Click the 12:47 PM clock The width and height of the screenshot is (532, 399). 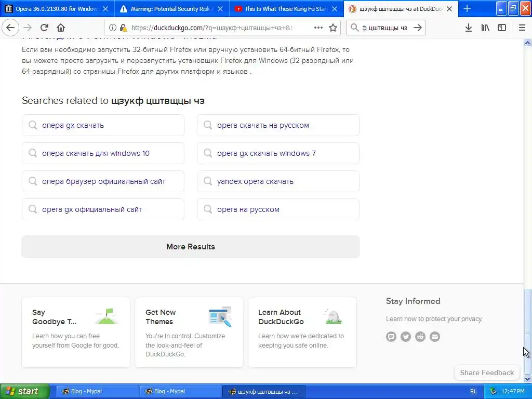click(513, 392)
